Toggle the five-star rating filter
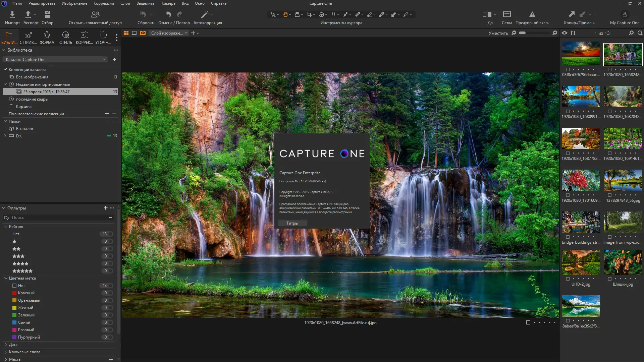 (22, 271)
